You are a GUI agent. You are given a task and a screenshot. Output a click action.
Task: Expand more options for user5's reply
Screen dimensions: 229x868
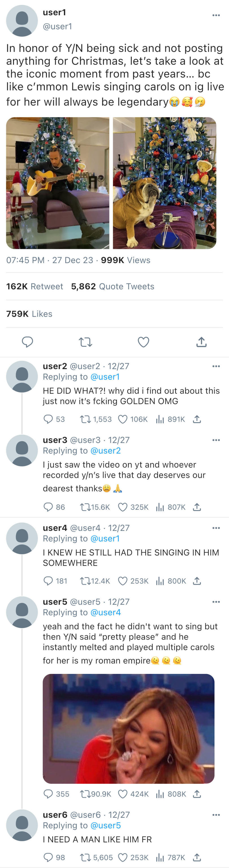216,602
